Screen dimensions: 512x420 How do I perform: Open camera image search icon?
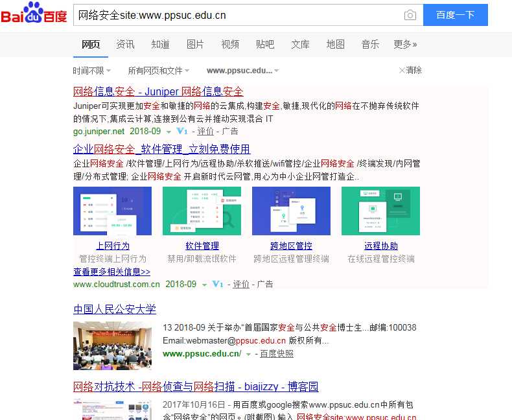click(410, 15)
